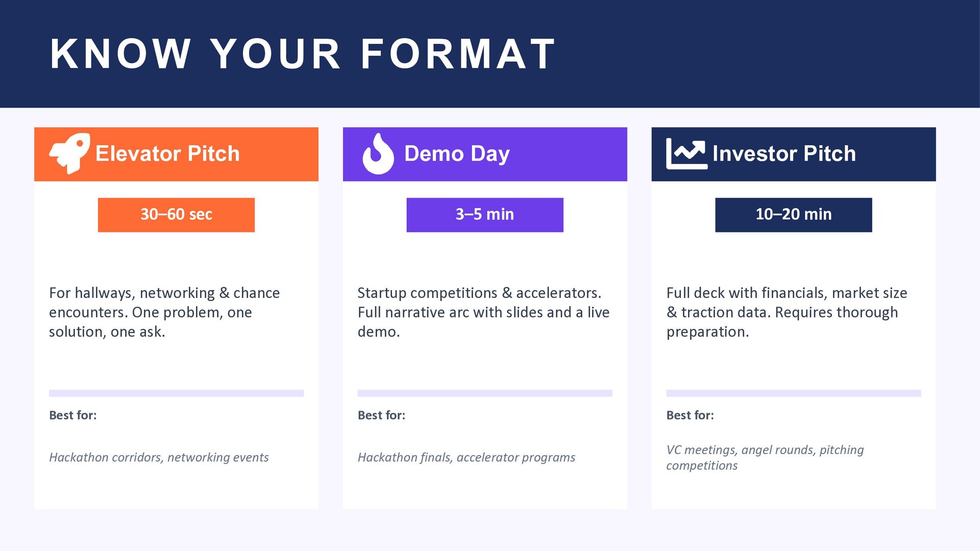Click the "Demo Day" card heading
Image resolution: width=980 pixels, height=551 pixels.
(457, 154)
